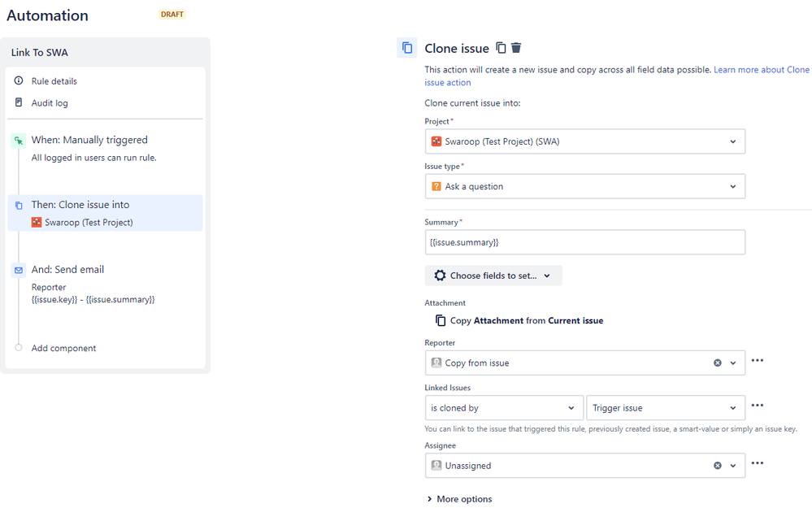
Task: Open the Issue type dropdown
Action: click(x=585, y=186)
